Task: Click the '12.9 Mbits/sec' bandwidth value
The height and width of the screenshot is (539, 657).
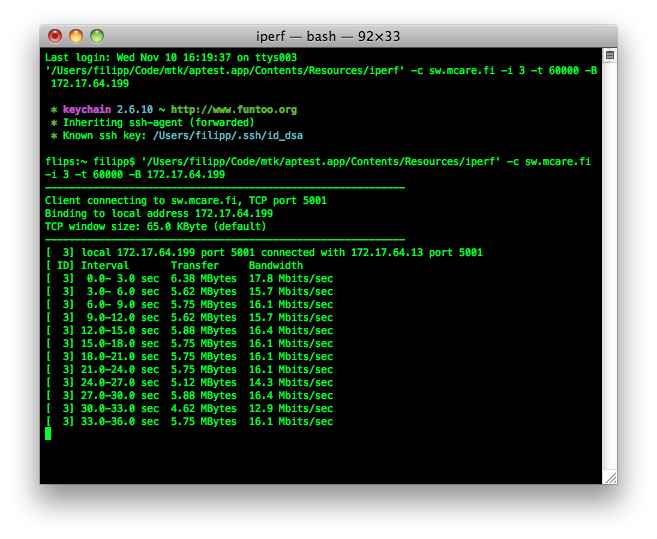Action: (291, 409)
